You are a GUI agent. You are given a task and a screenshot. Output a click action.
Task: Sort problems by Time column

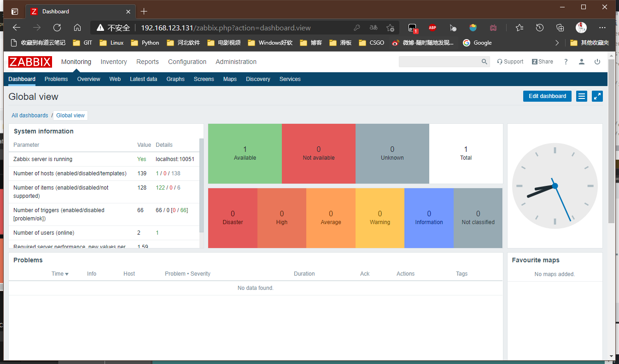pos(60,274)
